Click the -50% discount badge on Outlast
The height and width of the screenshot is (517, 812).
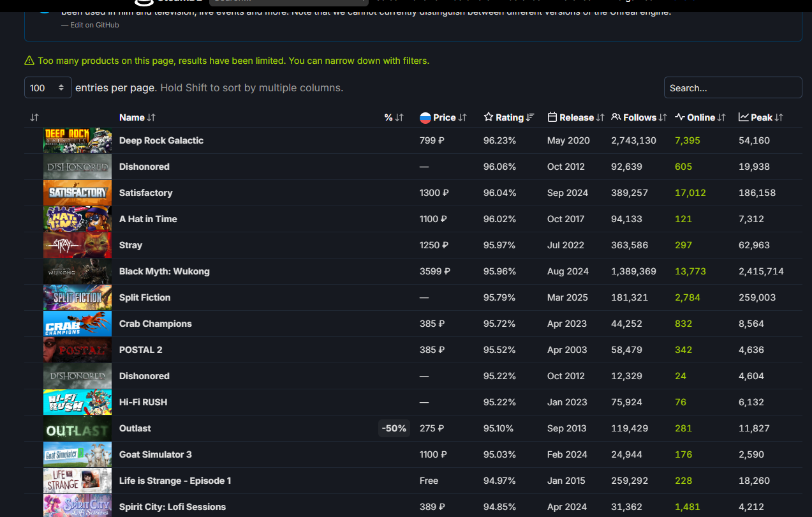[x=394, y=428]
